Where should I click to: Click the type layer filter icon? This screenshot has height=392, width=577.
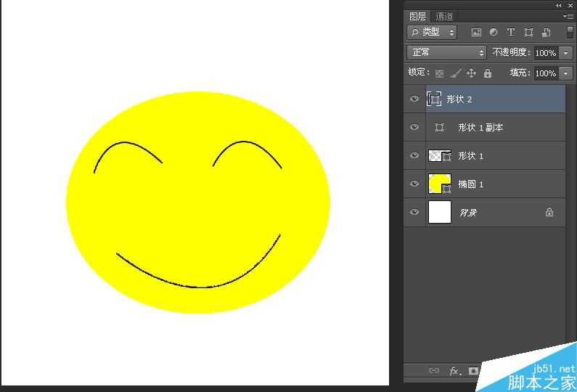(510, 32)
